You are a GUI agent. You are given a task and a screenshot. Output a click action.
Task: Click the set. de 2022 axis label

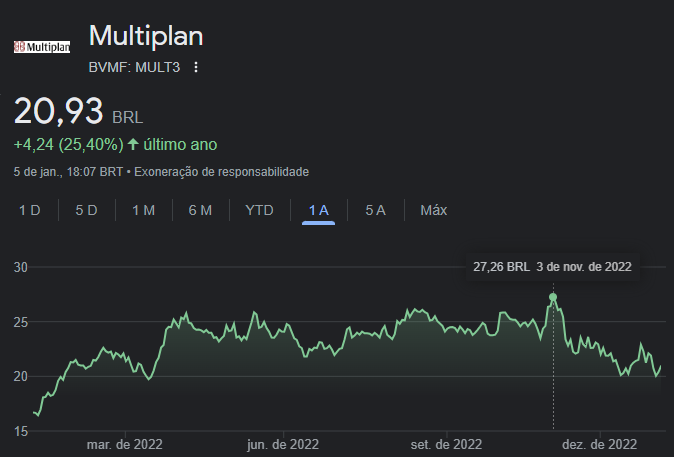coord(446,444)
